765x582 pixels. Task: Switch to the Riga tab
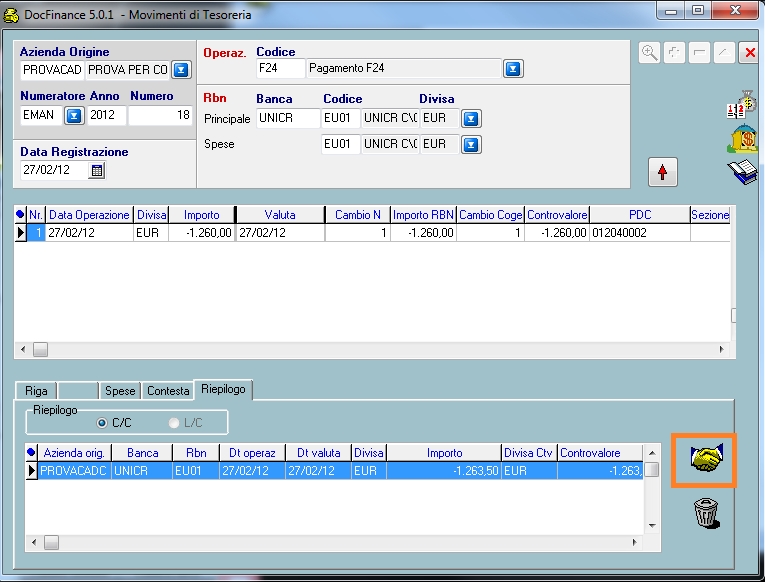[36, 390]
